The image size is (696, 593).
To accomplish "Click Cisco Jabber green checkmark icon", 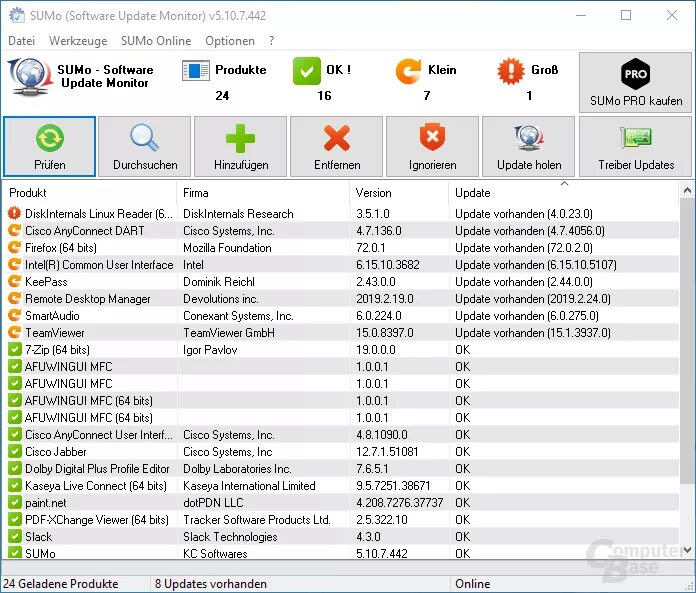I will (15, 451).
